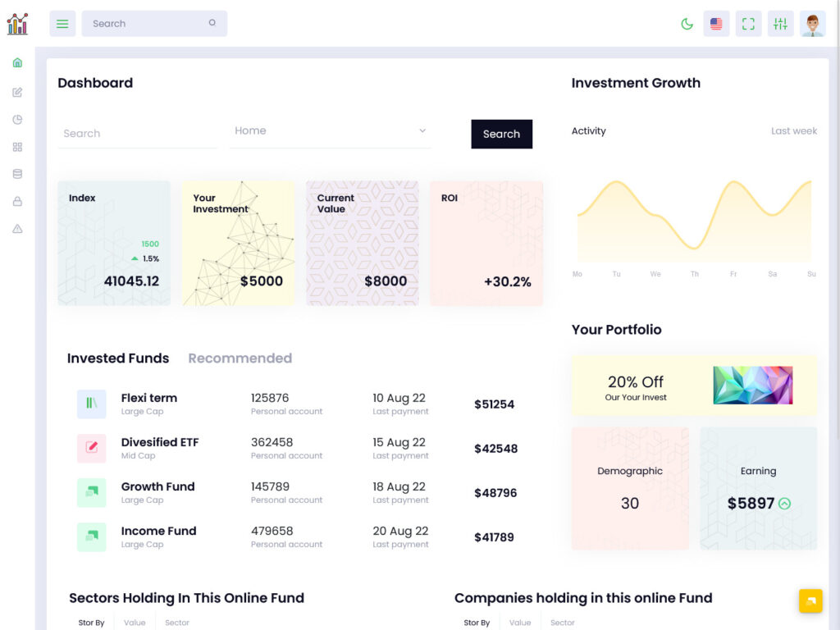
Task: Click the fullscreen icon in the header
Action: click(x=748, y=24)
